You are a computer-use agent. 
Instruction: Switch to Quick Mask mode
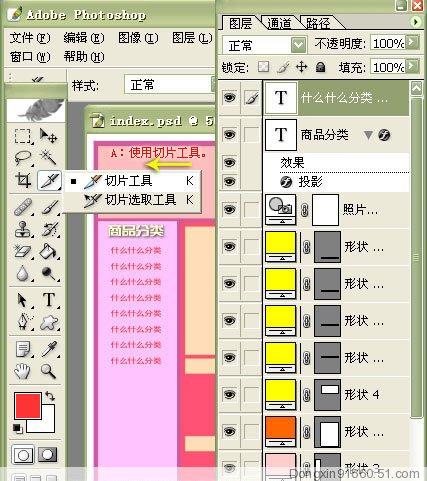48,455
